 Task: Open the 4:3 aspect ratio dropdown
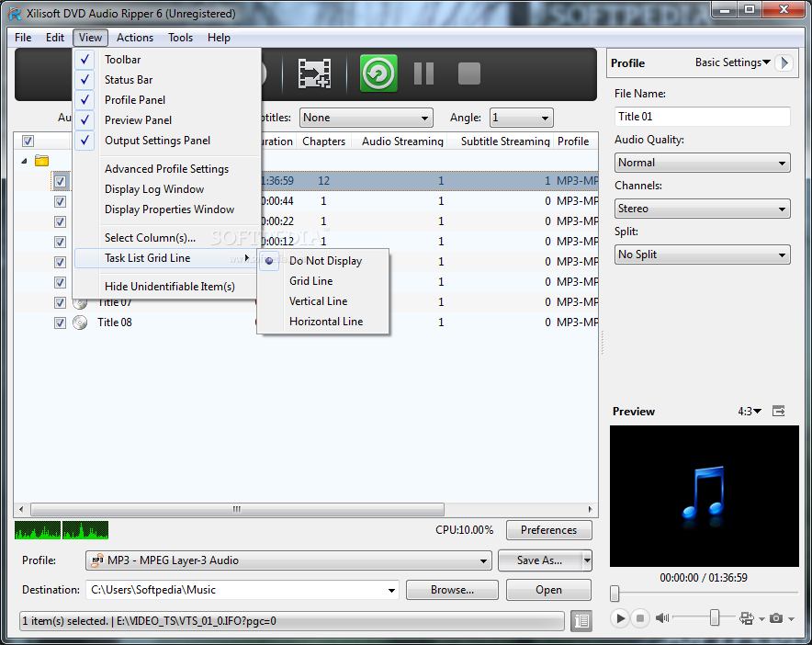click(750, 412)
